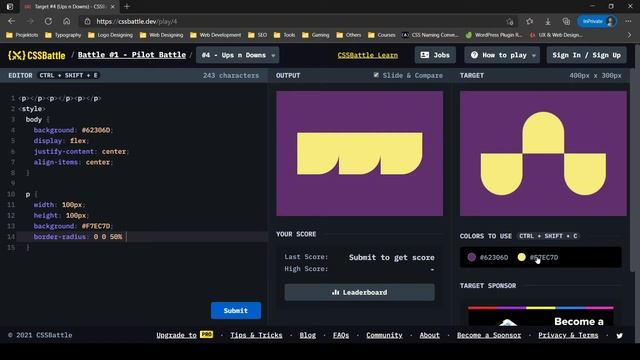Open the CSS Naming Conventions bookmark
Image resolution: width=640 pixels, height=360 pixels.
(430, 35)
